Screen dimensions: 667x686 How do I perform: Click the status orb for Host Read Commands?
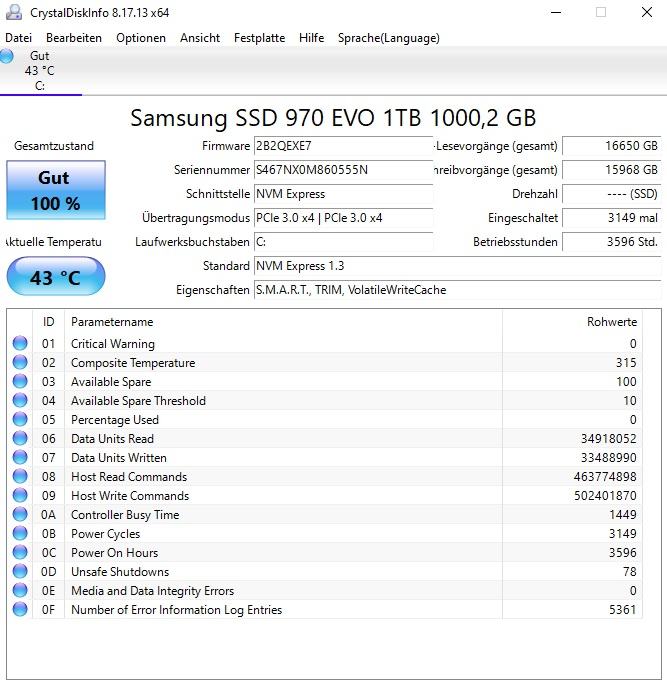coord(20,476)
